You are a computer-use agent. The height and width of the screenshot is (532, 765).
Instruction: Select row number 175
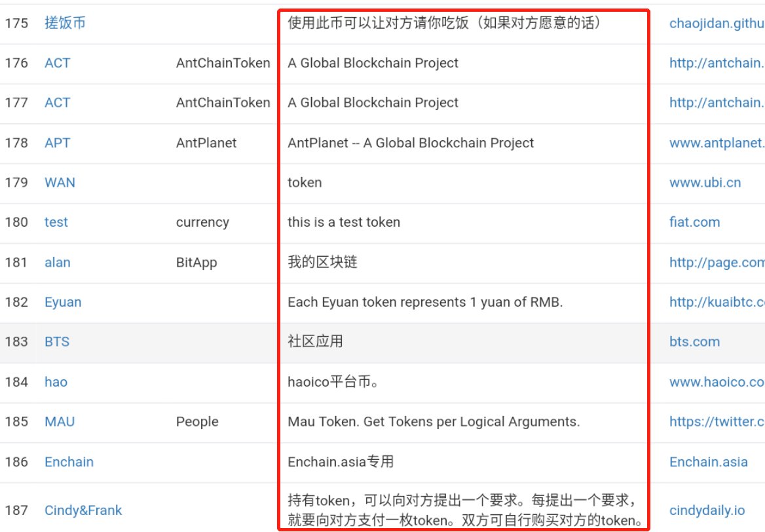pyautogui.click(x=16, y=24)
